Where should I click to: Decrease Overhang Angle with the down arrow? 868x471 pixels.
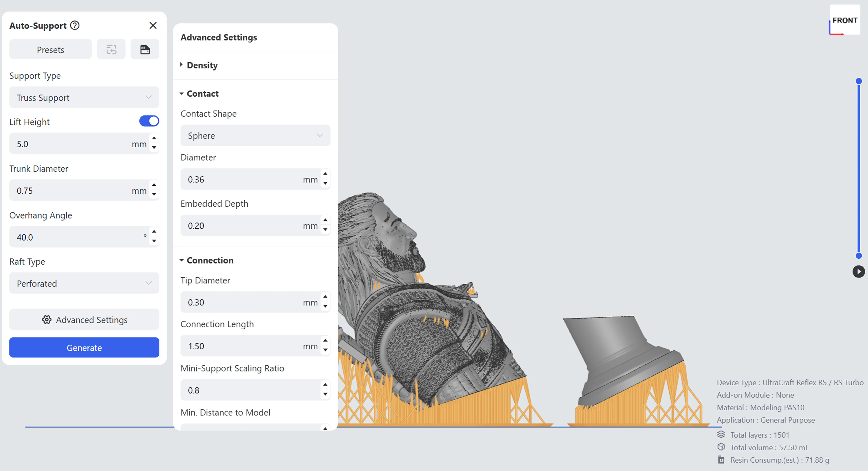click(x=154, y=241)
